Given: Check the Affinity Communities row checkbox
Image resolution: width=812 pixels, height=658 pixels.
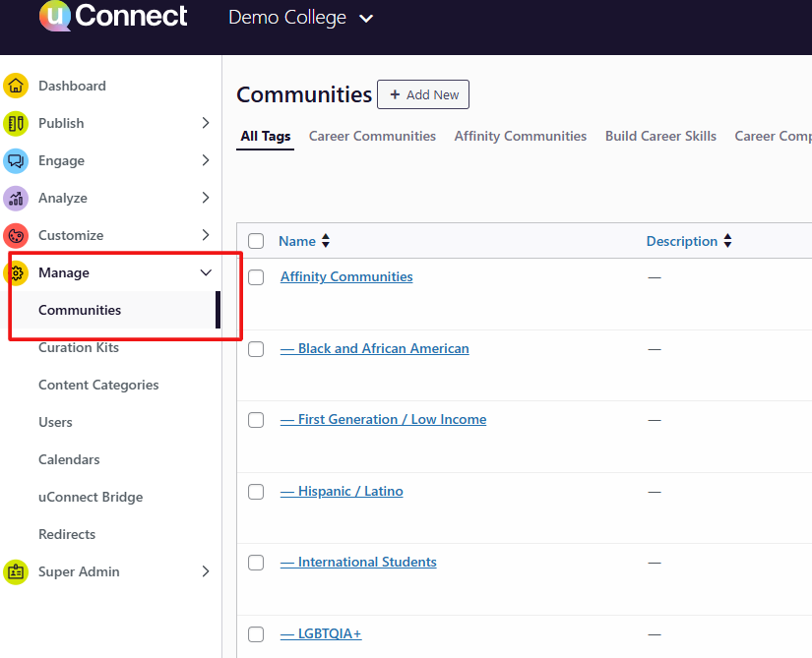Looking at the screenshot, I should pyautogui.click(x=256, y=277).
